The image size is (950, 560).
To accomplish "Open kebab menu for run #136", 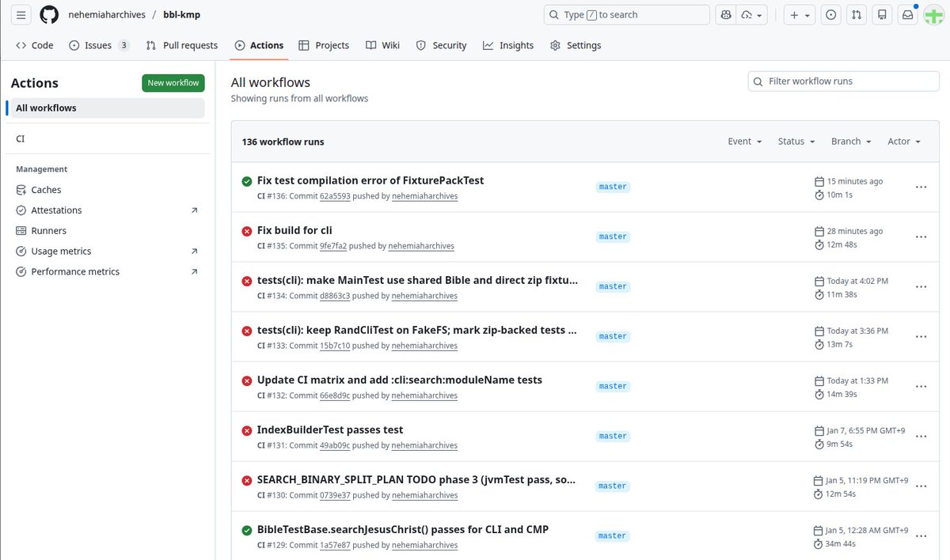I will (x=921, y=187).
